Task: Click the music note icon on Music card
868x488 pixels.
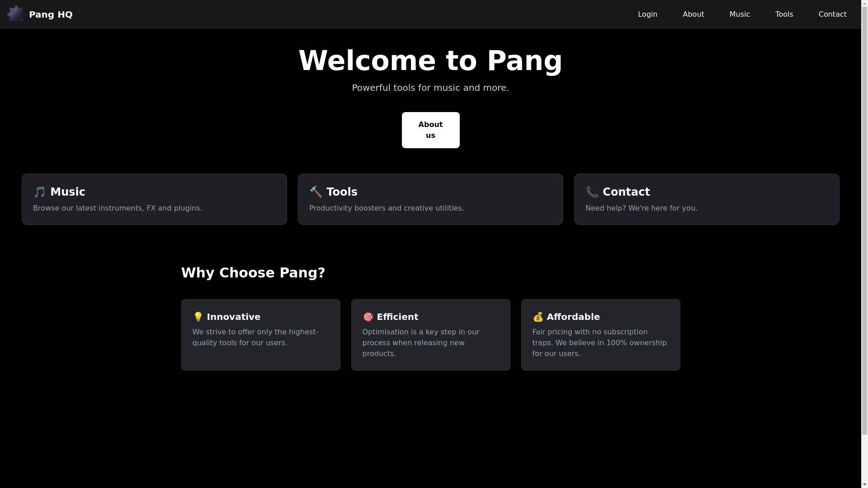Action: 40,192
